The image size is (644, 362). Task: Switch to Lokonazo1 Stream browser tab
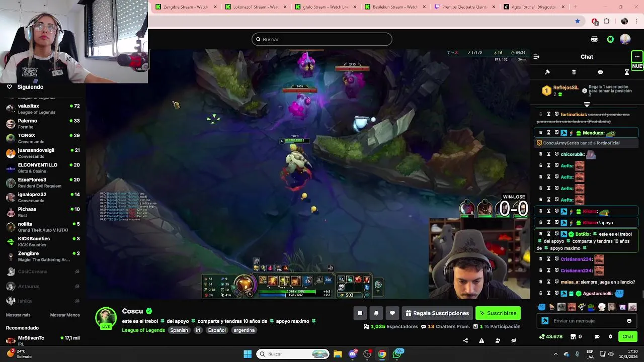tap(256, 7)
